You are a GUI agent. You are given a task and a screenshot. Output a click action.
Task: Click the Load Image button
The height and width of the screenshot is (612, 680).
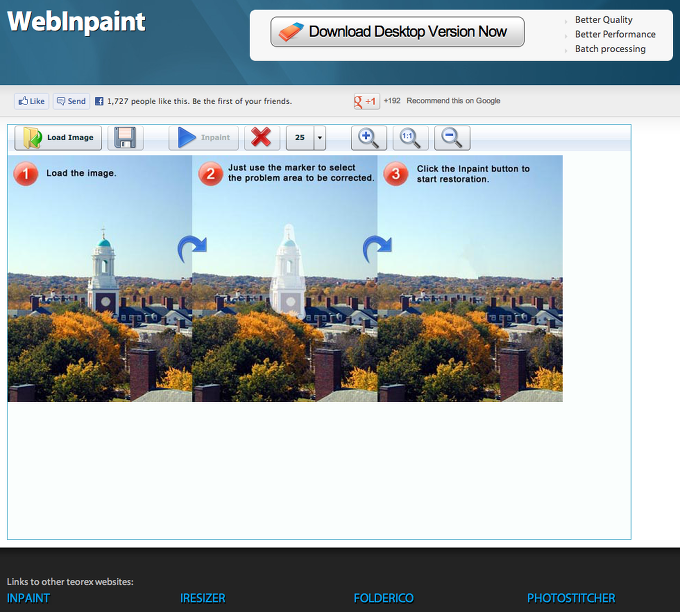(58, 138)
